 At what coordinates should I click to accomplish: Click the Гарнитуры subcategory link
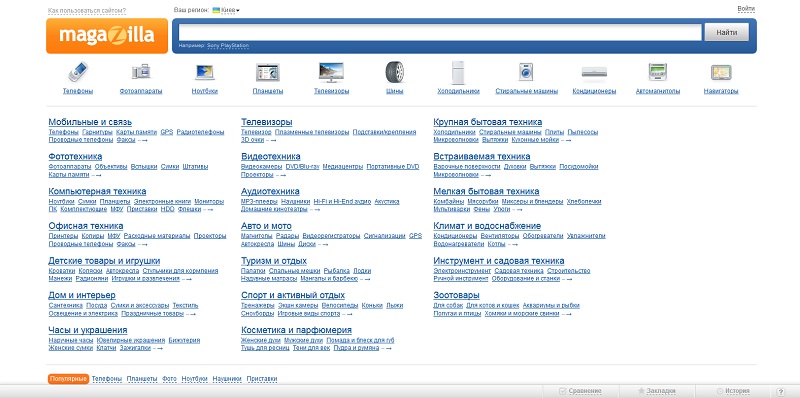coord(97,132)
